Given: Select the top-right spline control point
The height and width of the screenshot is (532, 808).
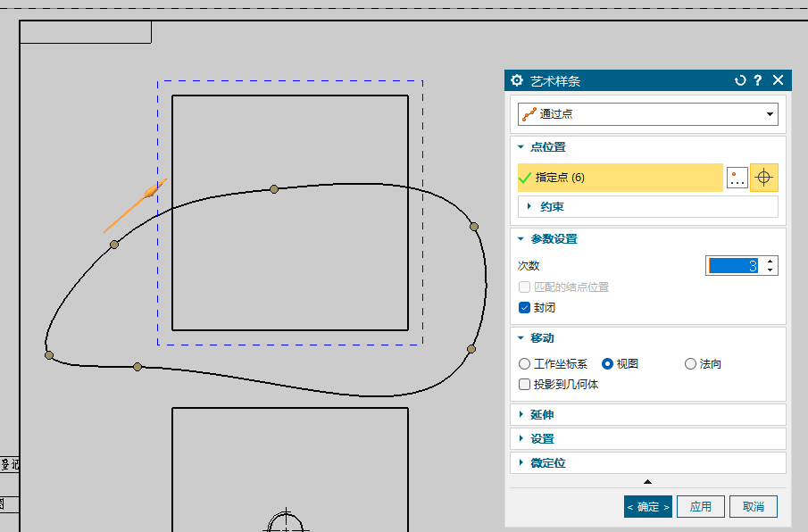Looking at the screenshot, I should (x=474, y=227).
